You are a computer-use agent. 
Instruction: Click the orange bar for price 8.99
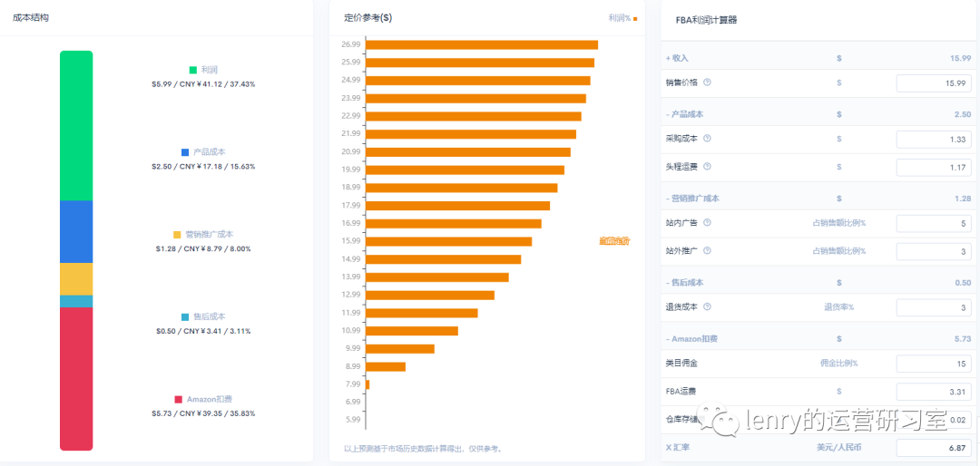pyautogui.click(x=386, y=366)
